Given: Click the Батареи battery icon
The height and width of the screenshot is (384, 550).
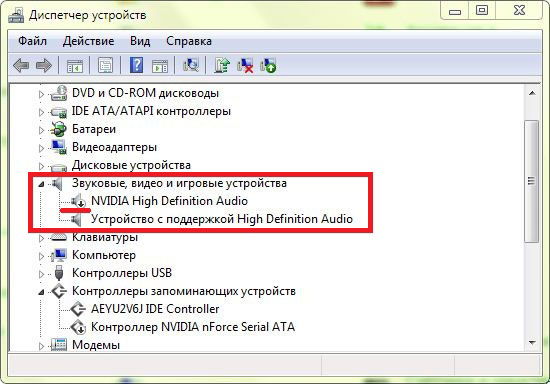Looking at the screenshot, I should tap(59, 129).
